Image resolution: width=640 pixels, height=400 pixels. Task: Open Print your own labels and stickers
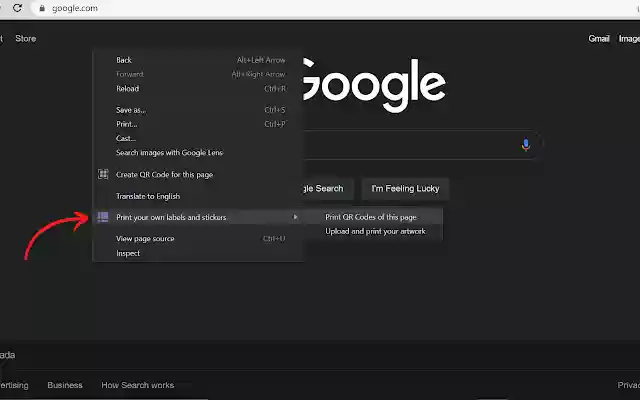[x=199, y=217]
